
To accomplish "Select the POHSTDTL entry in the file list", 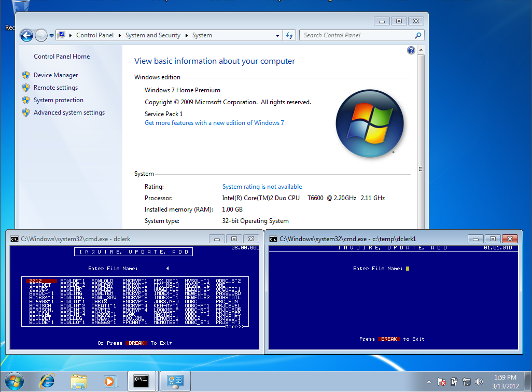I will click(228, 297).
